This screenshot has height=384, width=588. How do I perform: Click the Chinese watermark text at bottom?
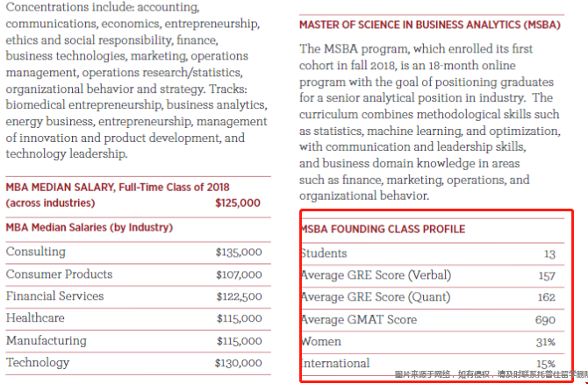pyautogui.click(x=491, y=374)
